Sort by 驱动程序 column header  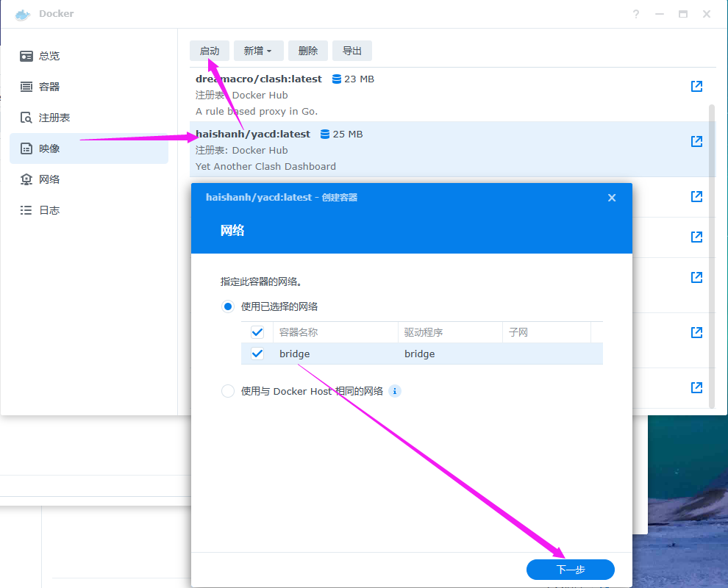pyautogui.click(x=450, y=332)
